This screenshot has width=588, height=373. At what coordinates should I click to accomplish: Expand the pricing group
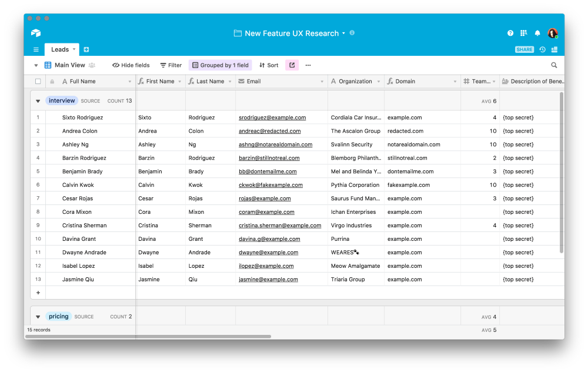tap(38, 316)
